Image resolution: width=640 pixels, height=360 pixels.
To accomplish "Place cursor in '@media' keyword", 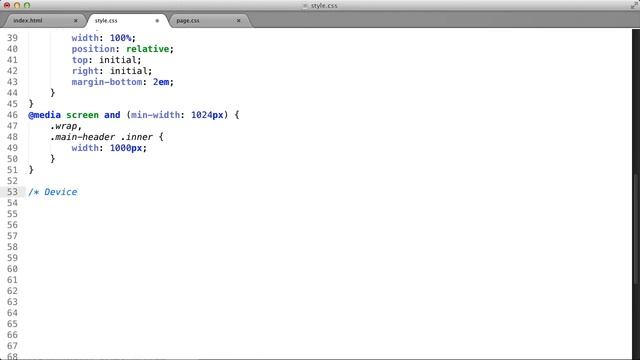I will 44,115.
